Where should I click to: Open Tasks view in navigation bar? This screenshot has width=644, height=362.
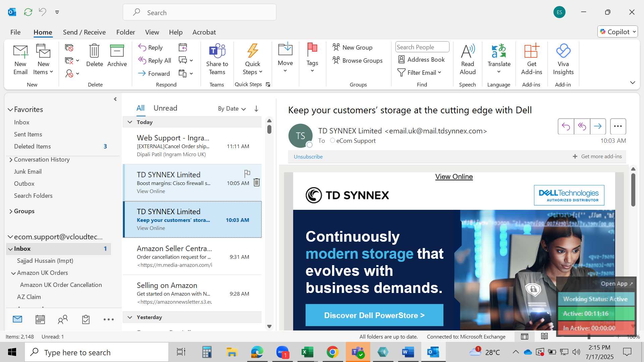(86, 319)
